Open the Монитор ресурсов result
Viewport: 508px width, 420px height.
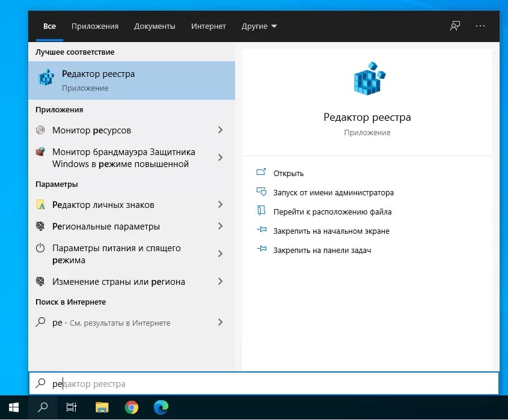(132, 130)
